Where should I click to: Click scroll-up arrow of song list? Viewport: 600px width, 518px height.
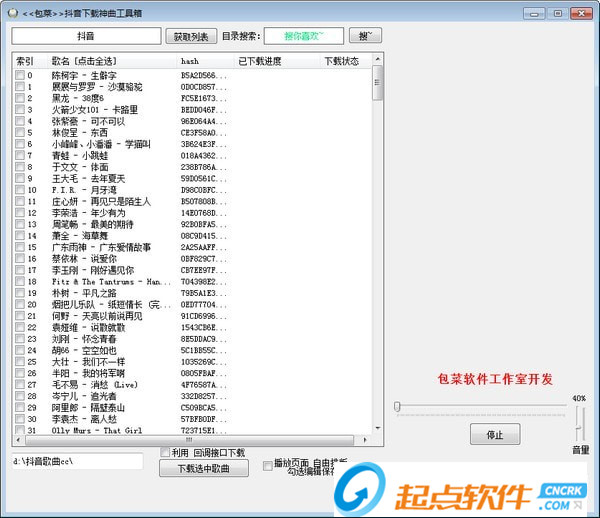click(377, 59)
